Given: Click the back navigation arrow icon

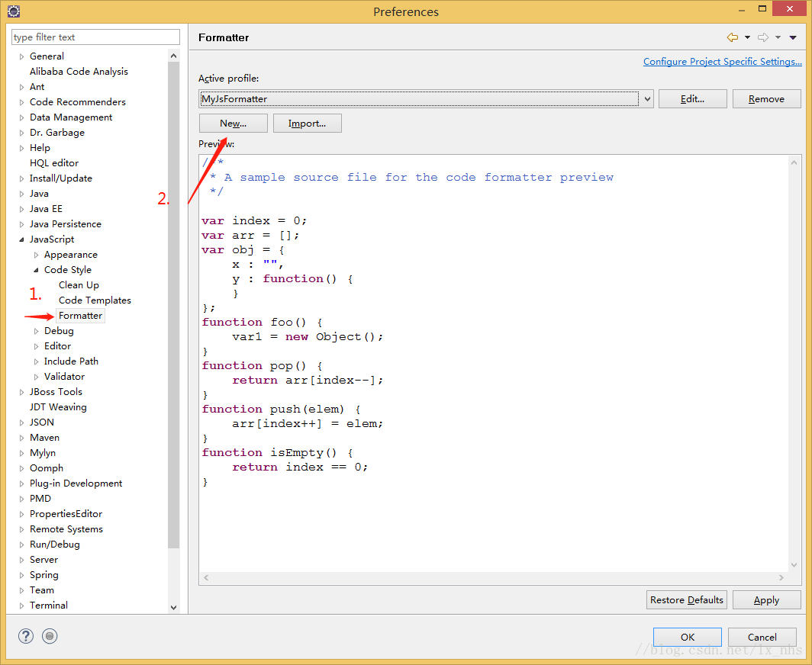Looking at the screenshot, I should (733, 37).
